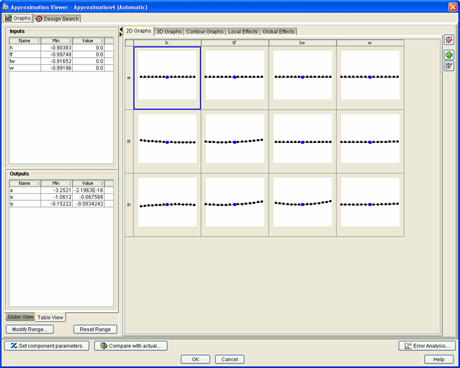The width and height of the screenshot is (460, 368).
Task: Click the red lifebuoy graph options icon
Action: pyautogui.click(x=449, y=40)
